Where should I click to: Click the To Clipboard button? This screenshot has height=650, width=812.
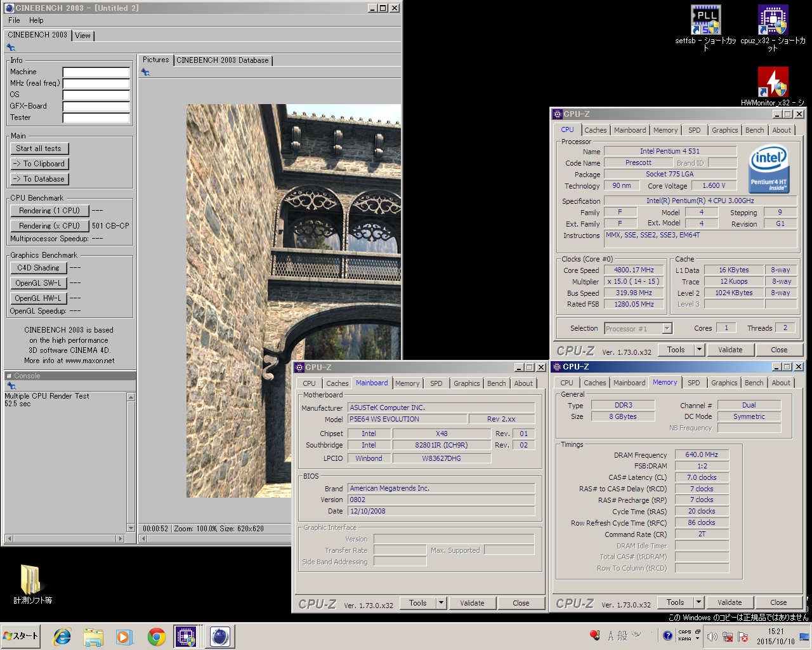39,164
